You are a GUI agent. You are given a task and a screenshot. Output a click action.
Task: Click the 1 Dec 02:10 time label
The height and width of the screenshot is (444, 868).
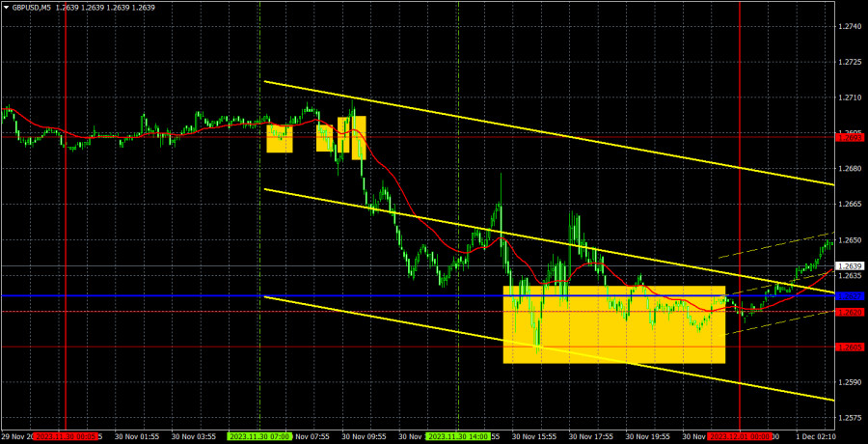tap(815, 437)
